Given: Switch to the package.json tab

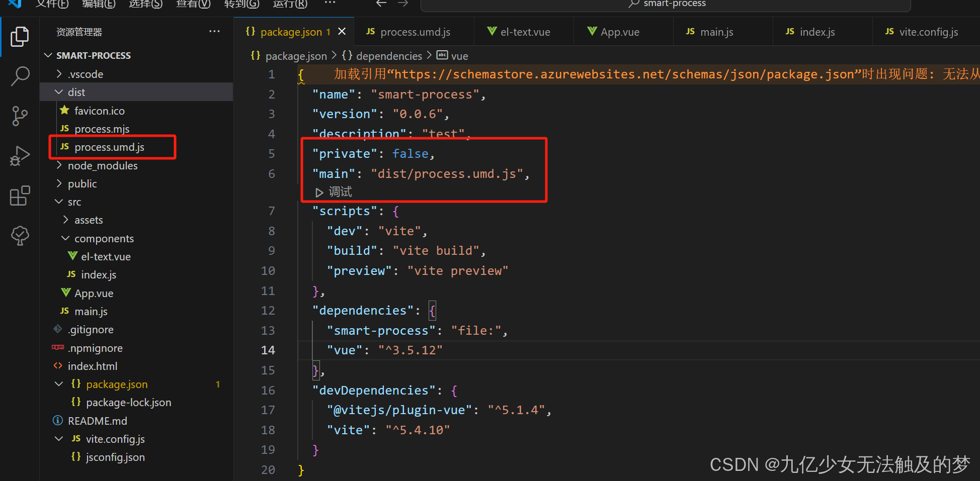Looking at the screenshot, I should coord(294,32).
